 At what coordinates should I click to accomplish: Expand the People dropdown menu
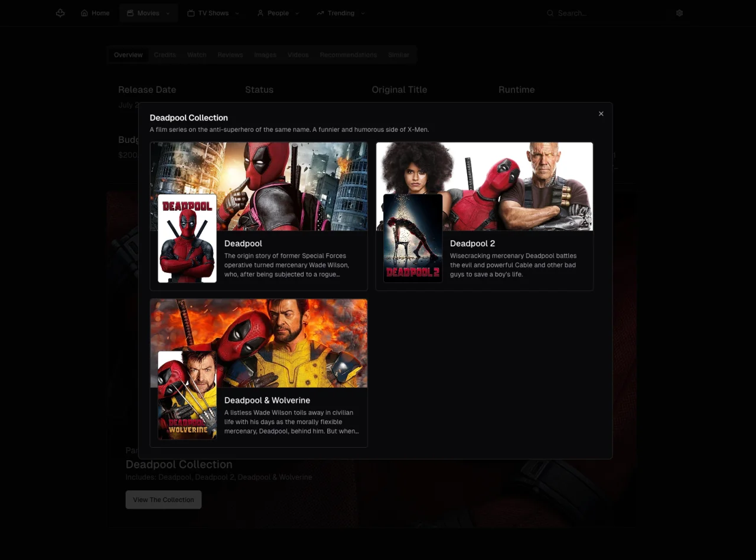pos(278,13)
